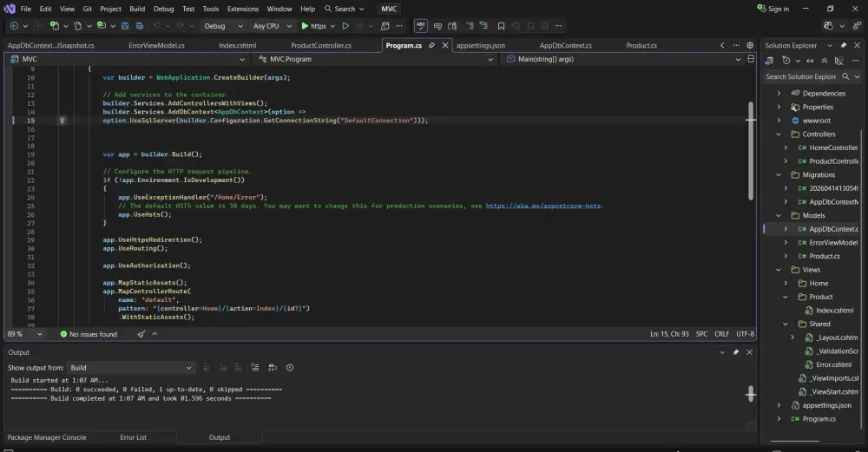Open the File menu

tap(26, 9)
